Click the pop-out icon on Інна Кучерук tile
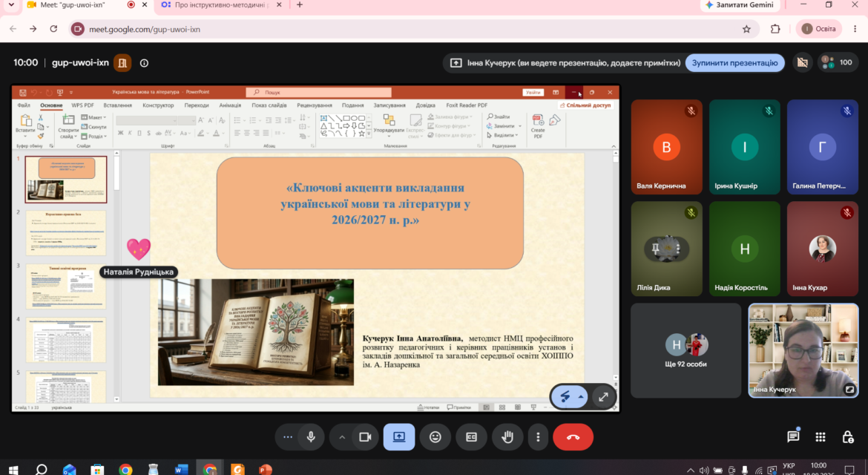Viewport: 868px width, 475px height. click(x=849, y=390)
